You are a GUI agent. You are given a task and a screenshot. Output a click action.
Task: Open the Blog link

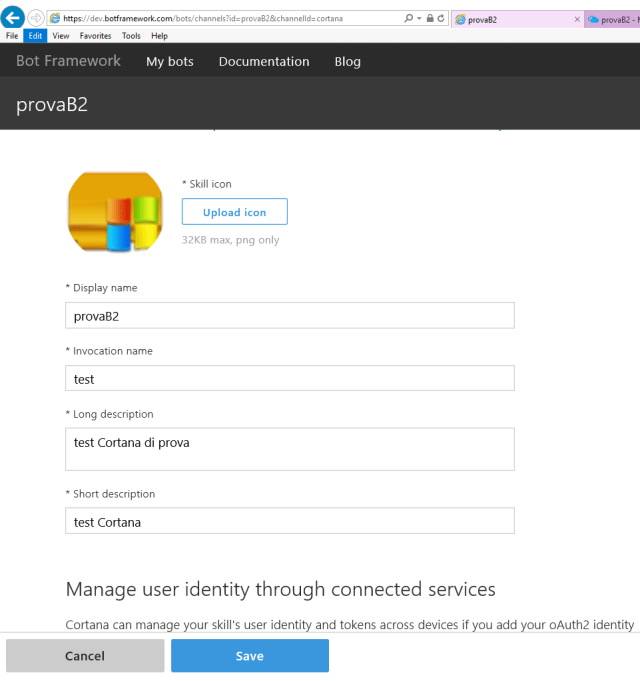347,62
